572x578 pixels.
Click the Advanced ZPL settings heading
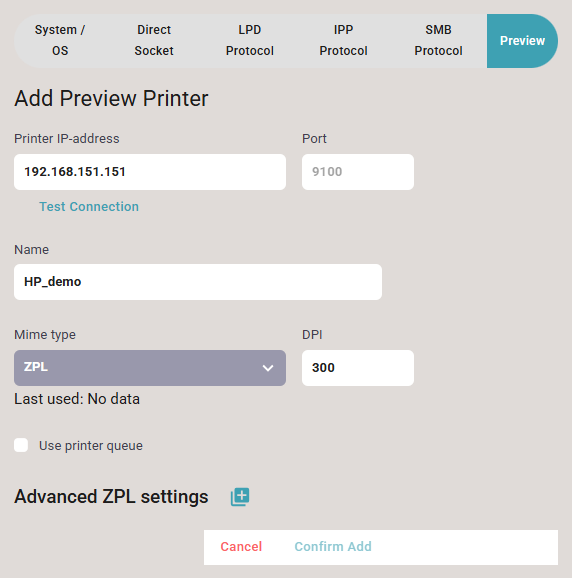tap(111, 497)
